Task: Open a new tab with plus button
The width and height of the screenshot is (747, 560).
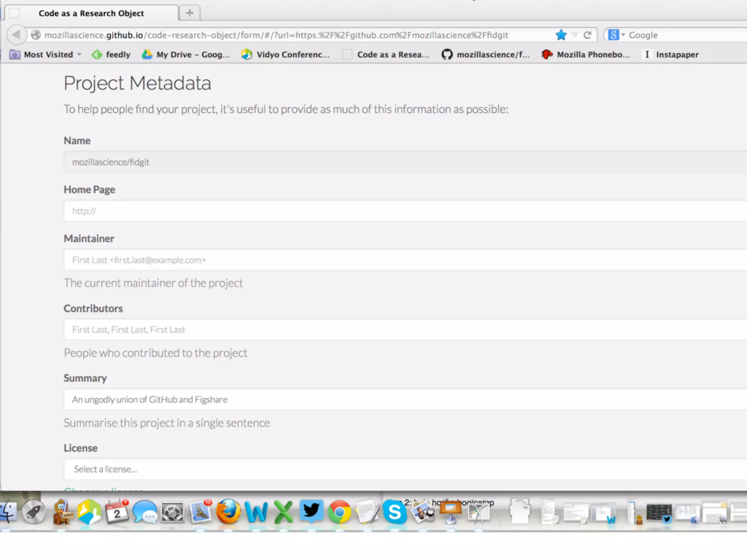Action: pos(189,13)
